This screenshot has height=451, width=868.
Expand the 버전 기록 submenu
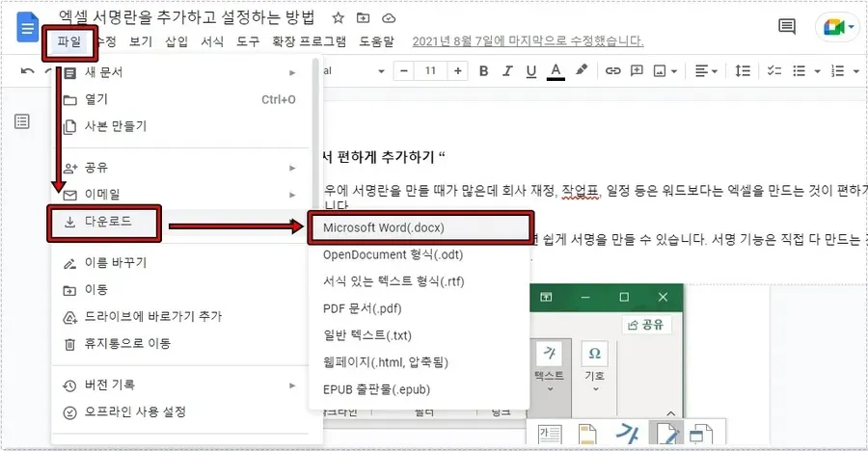pos(180,385)
